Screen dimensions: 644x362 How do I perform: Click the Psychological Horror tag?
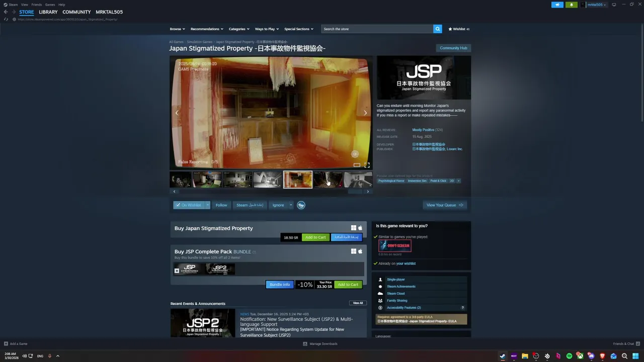click(391, 180)
